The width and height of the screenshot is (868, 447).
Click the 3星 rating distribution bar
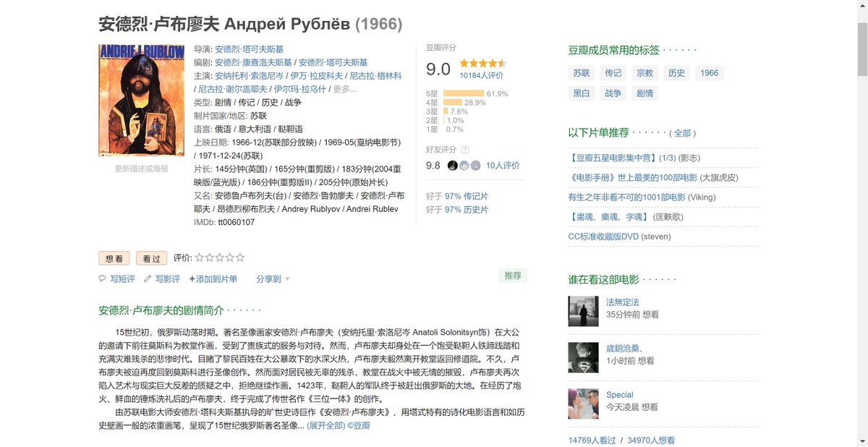tap(446, 112)
